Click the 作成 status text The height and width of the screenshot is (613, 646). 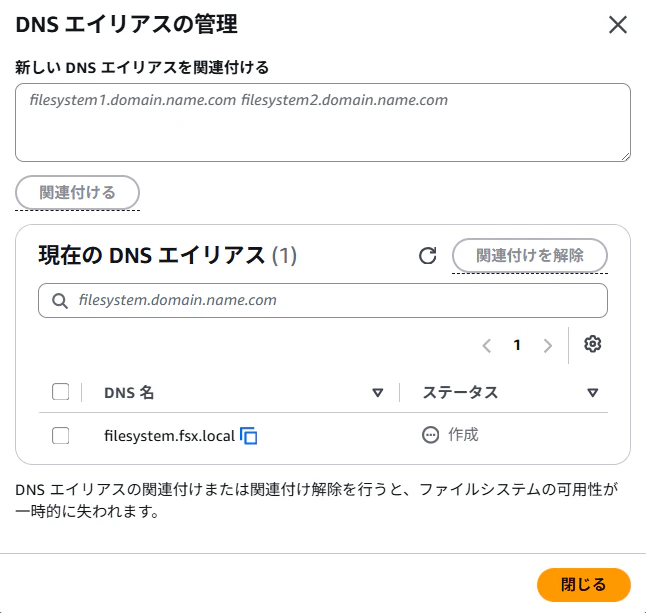coord(463,435)
